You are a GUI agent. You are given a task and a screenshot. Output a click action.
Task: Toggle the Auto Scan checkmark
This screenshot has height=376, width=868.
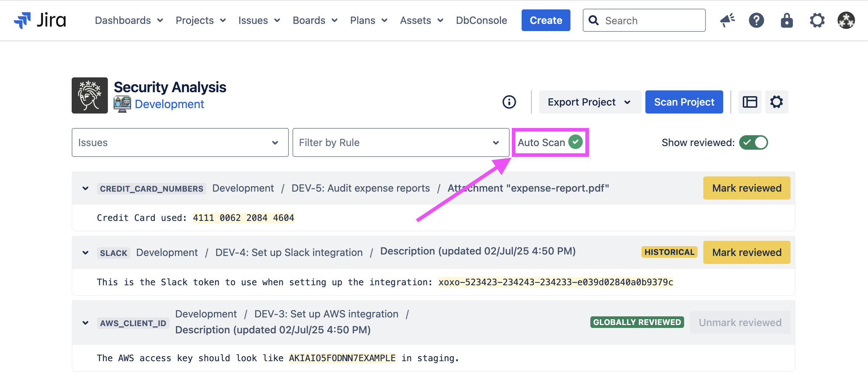coord(575,142)
